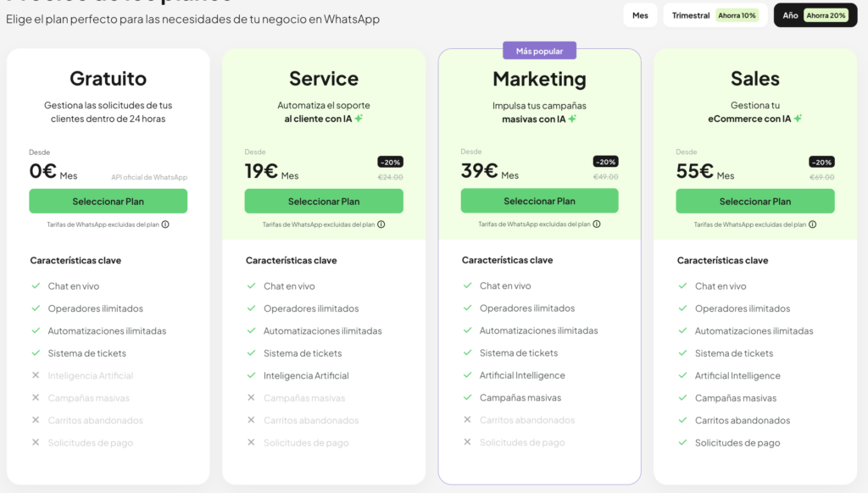Click the AI sparkle icon in Service card
The image size is (868, 493).
pos(359,119)
